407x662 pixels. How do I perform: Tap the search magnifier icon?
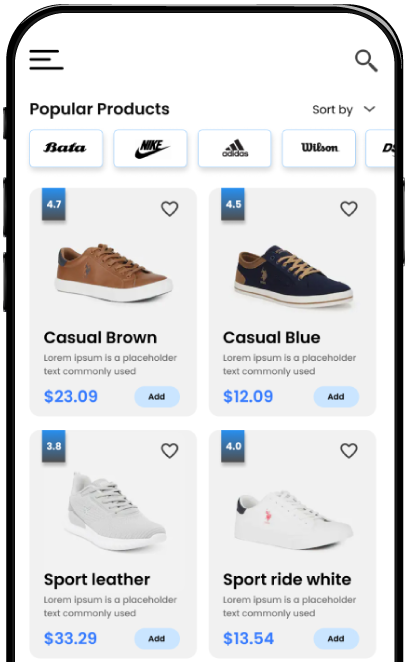point(366,61)
